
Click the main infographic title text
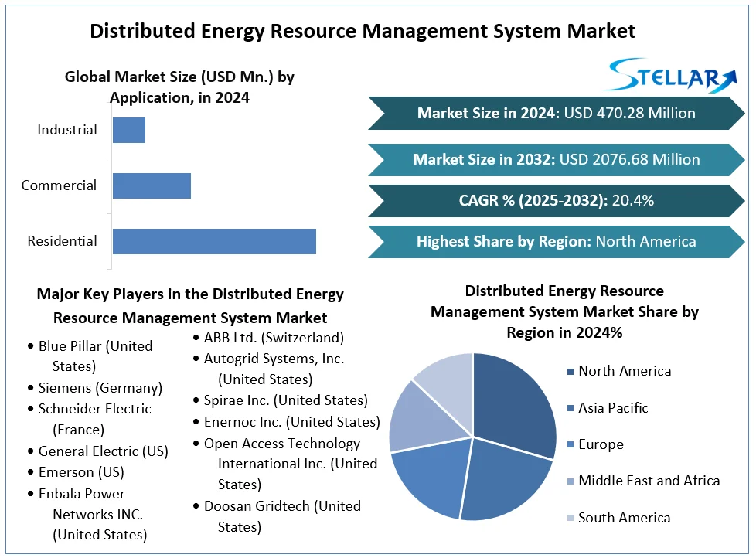click(x=363, y=31)
